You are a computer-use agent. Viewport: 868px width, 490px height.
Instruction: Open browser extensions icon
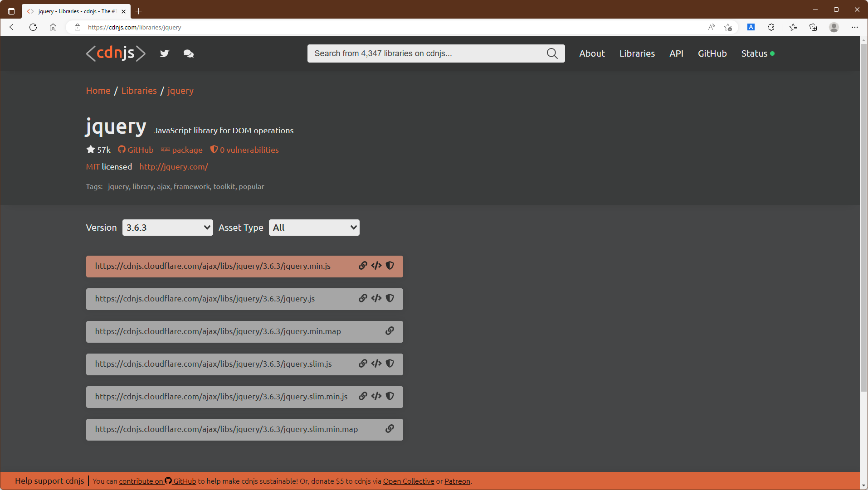point(771,27)
